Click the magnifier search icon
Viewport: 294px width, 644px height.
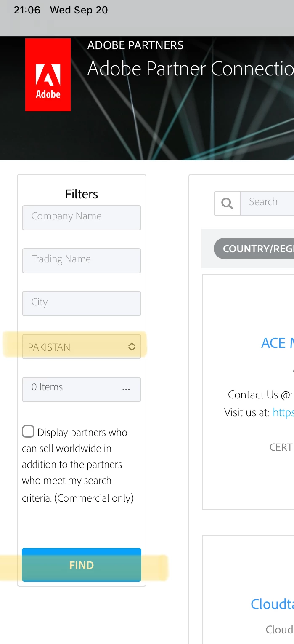tap(227, 203)
